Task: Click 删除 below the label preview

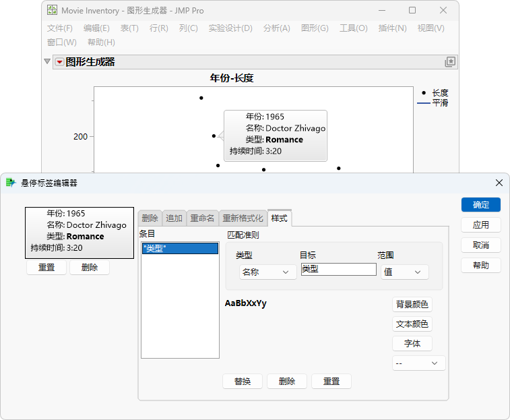Action: (x=90, y=268)
